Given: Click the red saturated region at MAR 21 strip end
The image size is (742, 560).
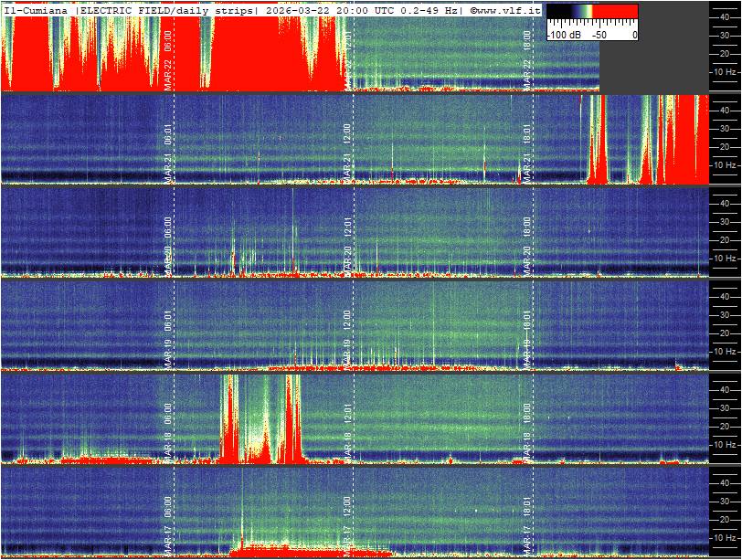Looking at the screenshot, I should [685, 146].
